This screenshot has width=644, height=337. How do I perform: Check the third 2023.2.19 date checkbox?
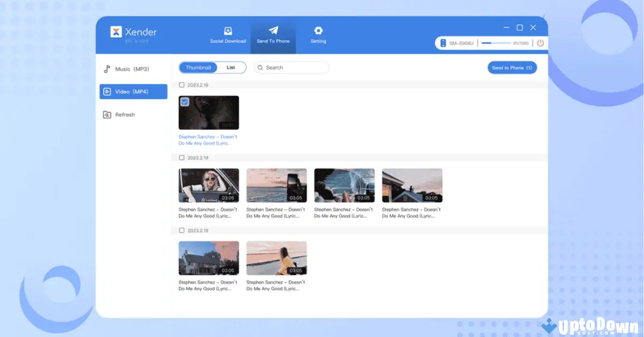pyautogui.click(x=181, y=230)
